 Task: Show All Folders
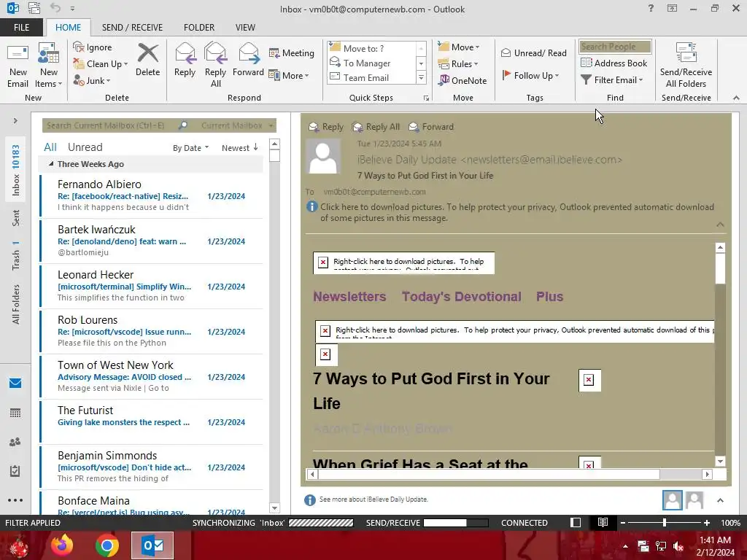coord(16,304)
